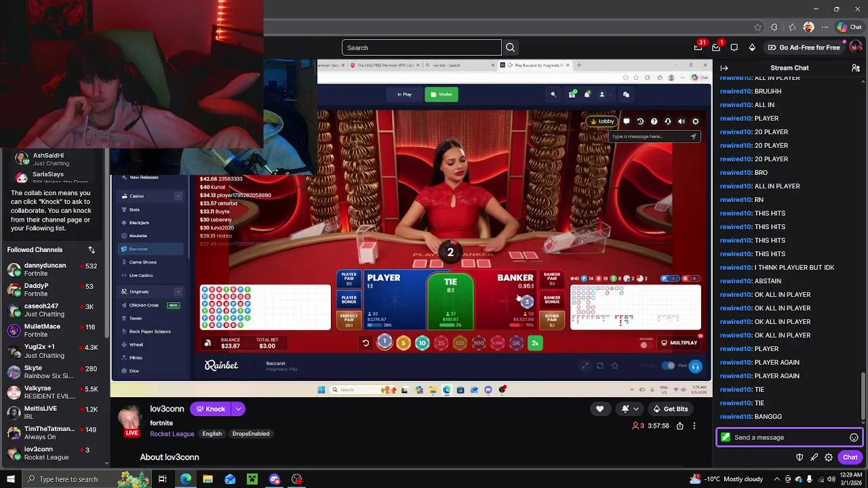Image resolution: width=868 pixels, height=488 pixels.
Task: Mute sound via Baccarat speaker icon
Action: tap(682, 121)
